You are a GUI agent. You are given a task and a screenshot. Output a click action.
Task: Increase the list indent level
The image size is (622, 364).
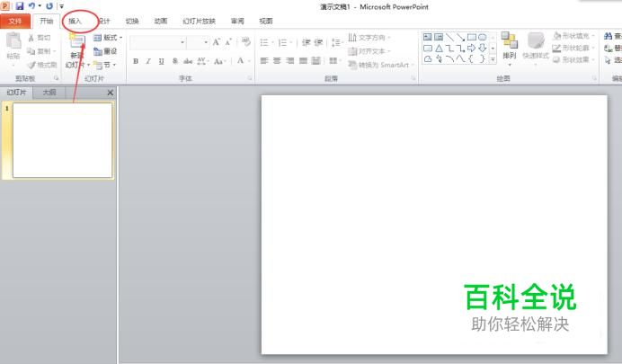[x=318, y=42]
